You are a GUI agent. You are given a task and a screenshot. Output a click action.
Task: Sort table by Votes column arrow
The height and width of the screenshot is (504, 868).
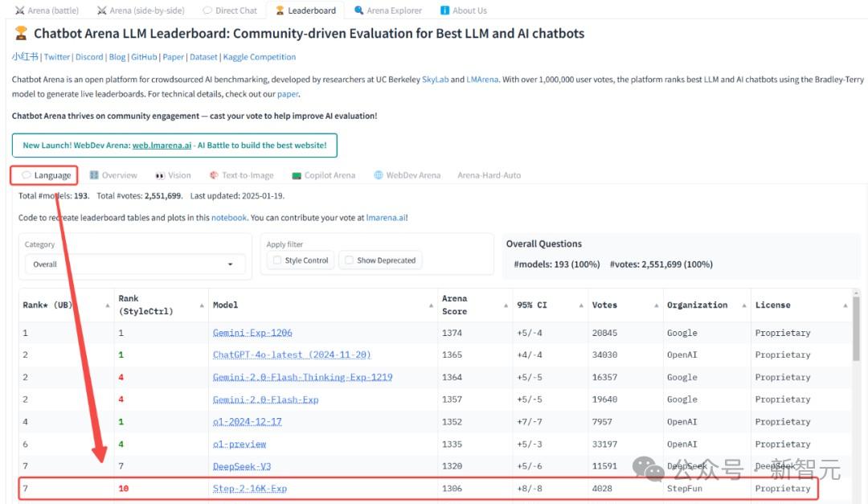point(655,305)
